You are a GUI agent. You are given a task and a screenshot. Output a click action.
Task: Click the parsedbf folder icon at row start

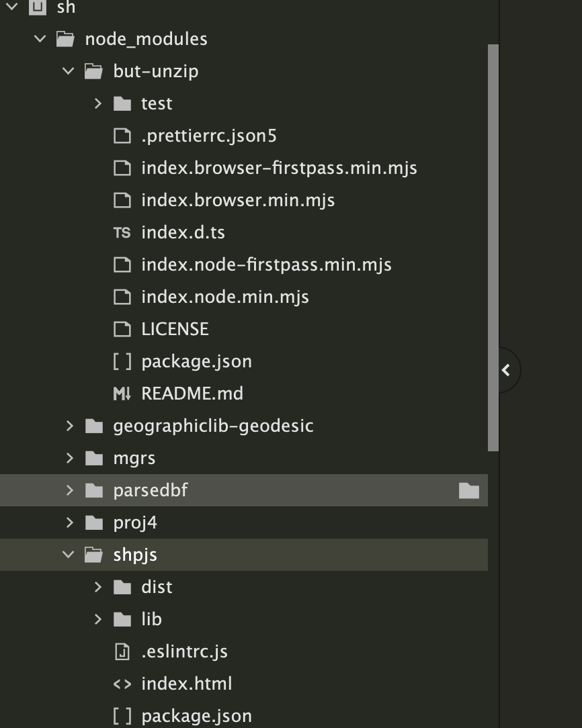94,490
